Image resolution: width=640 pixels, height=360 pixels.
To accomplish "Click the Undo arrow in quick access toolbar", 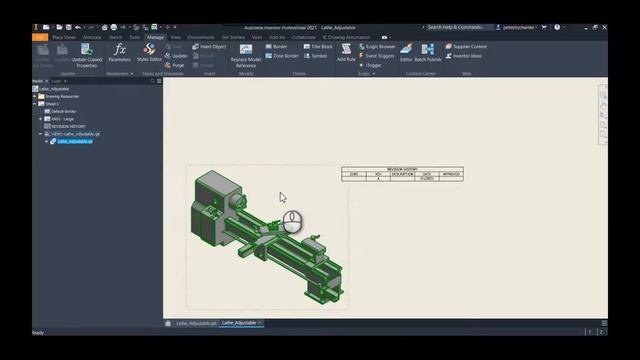I will [x=78, y=27].
